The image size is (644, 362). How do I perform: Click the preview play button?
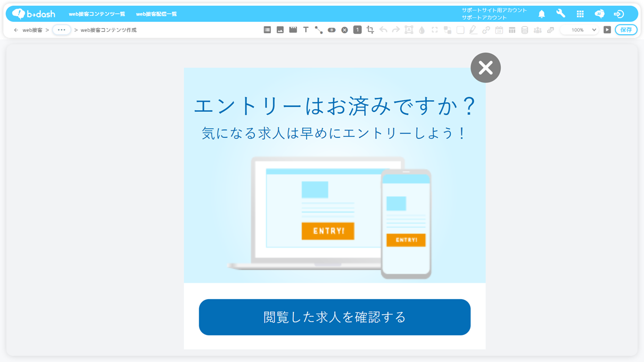(607, 30)
